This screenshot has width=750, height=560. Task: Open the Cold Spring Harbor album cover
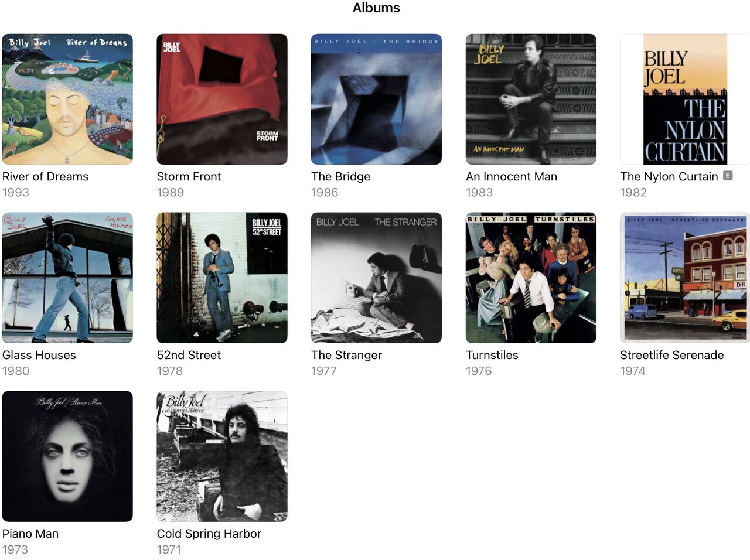click(x=222, y=456)
